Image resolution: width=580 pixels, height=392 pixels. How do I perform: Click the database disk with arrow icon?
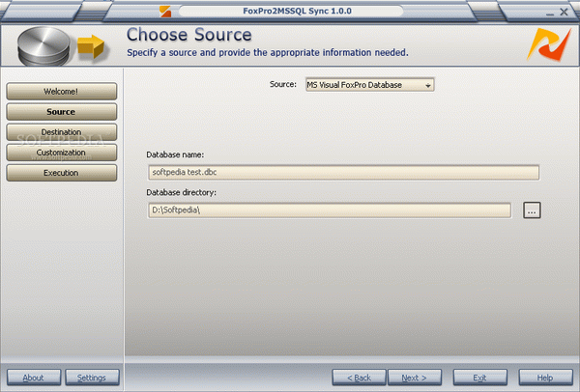(x=62, y=46)
